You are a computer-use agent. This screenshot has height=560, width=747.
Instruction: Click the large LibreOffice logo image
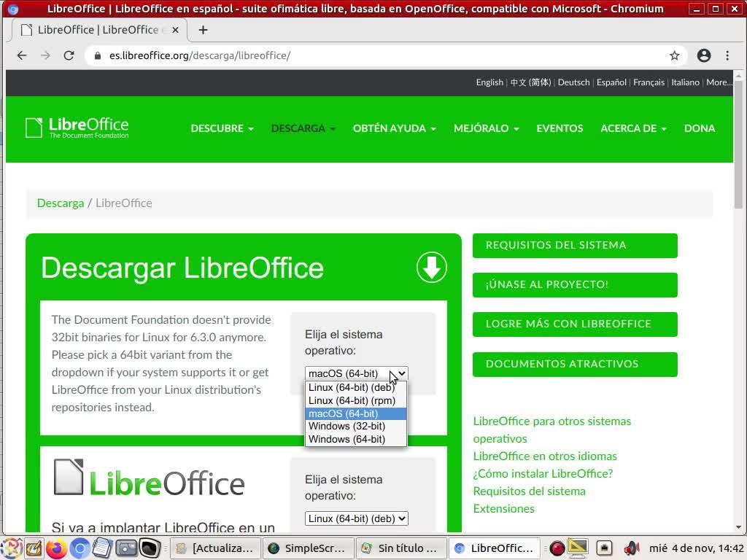coord(149,478)
